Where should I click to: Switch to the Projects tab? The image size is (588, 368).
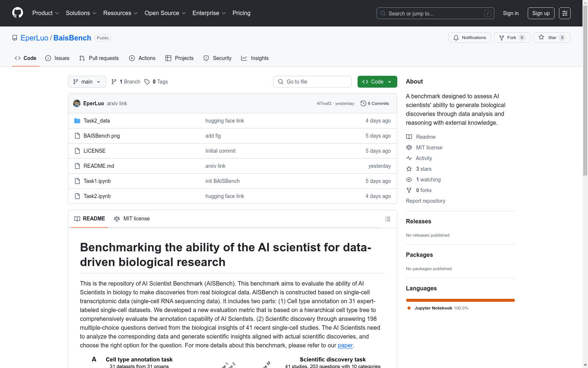179,58
